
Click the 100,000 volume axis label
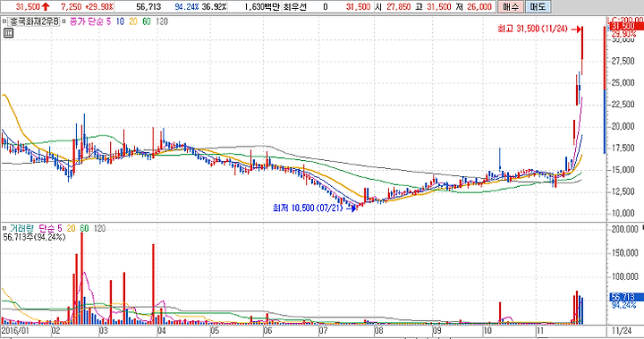tap(624, 276)
